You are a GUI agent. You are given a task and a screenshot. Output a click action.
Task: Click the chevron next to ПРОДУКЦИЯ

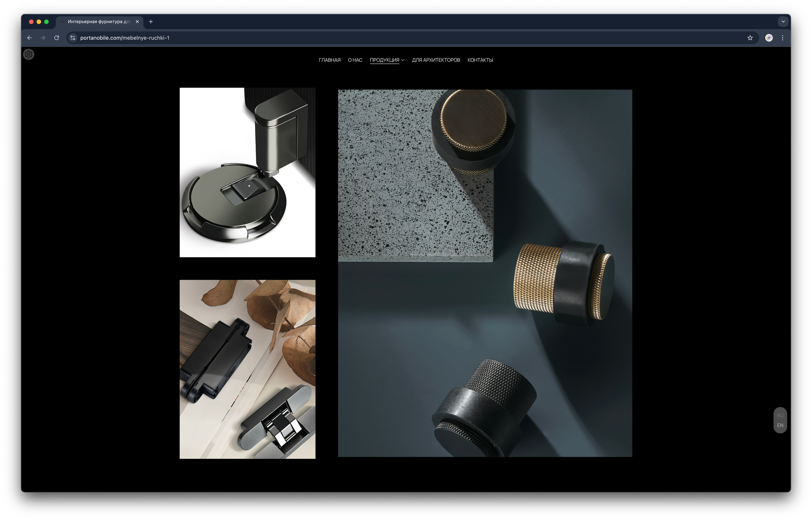403,60
